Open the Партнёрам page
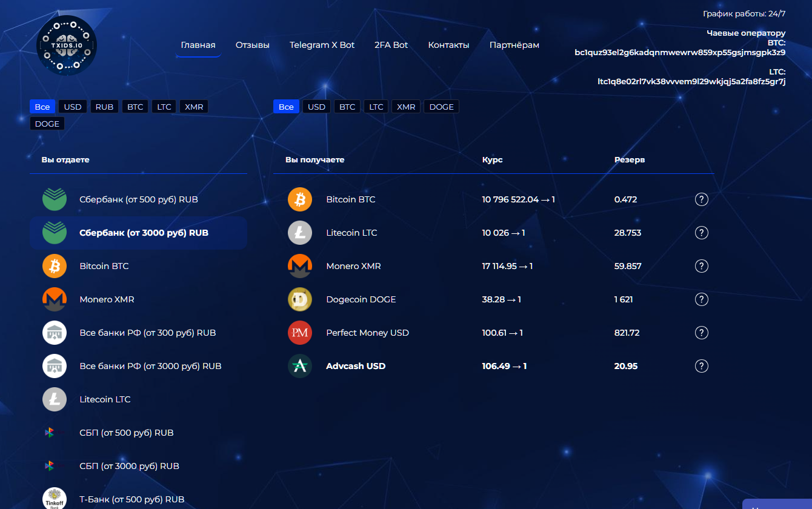 514,45
